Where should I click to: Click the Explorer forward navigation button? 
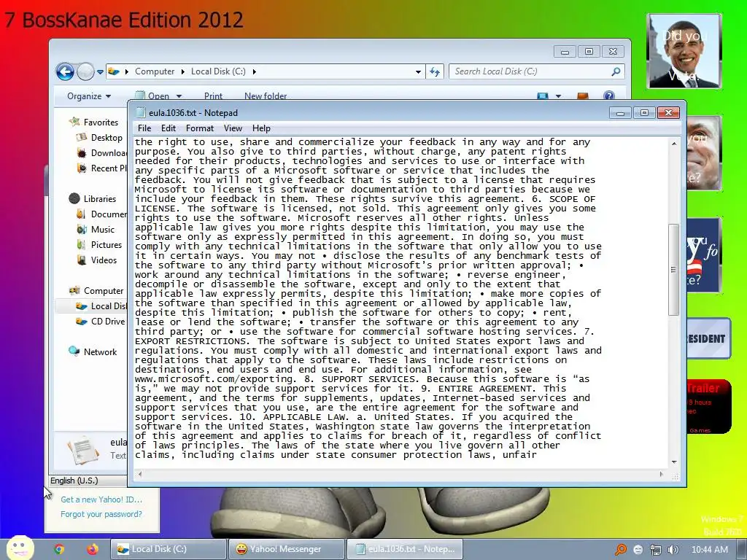coord(86,72)
